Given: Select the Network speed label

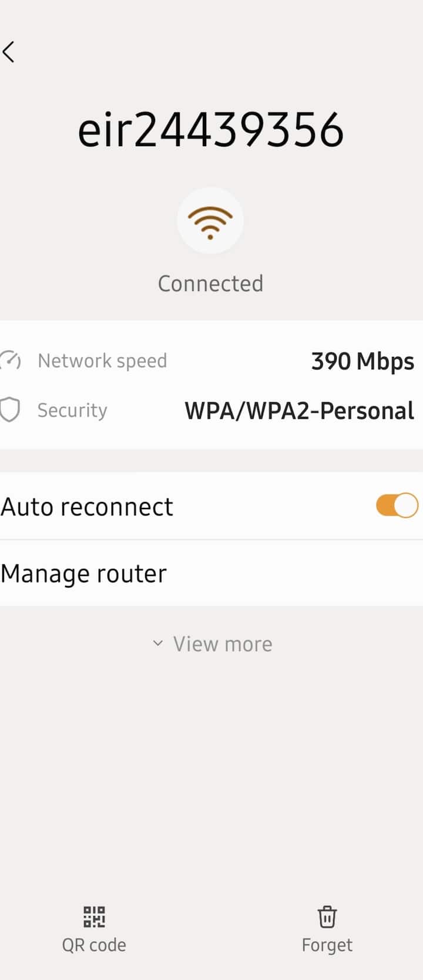Looking at the screenshot, I should [x=102, y=361].
